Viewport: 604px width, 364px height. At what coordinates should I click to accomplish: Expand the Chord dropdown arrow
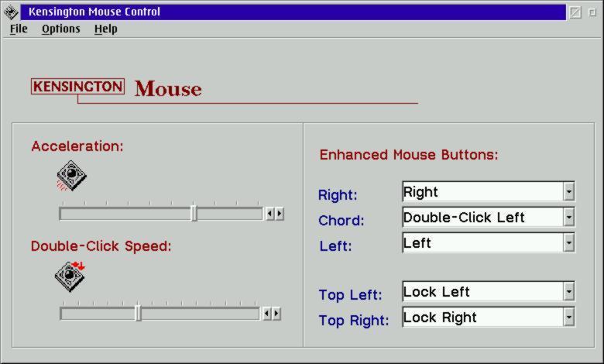569,218
